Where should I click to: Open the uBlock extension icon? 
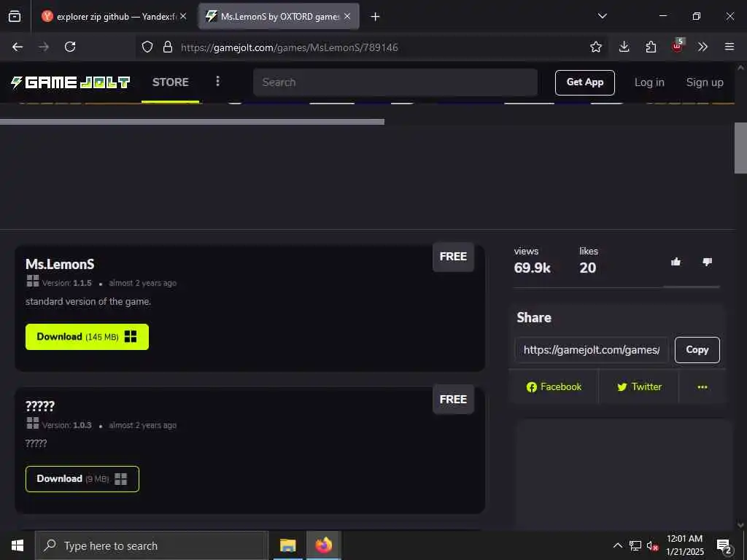coord(677,46)
